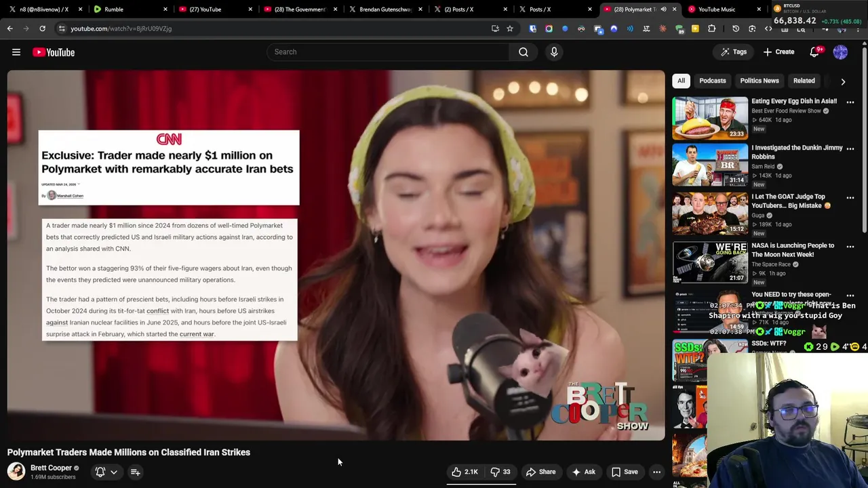Open the GOAT Judge video thumbnail
The width and height of the screenshot is (868, 488).
coord(710,213)
